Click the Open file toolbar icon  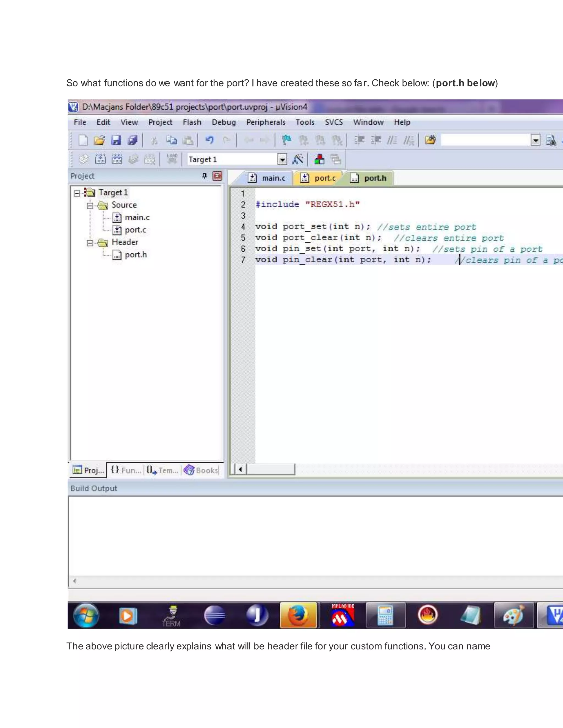99,140
